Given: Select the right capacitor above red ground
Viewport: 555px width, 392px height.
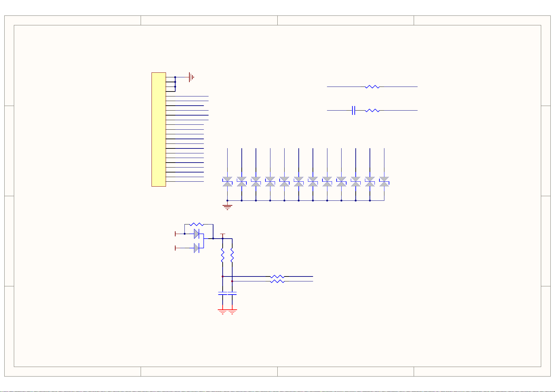Looking at the screenshot, I should point(232,293).
